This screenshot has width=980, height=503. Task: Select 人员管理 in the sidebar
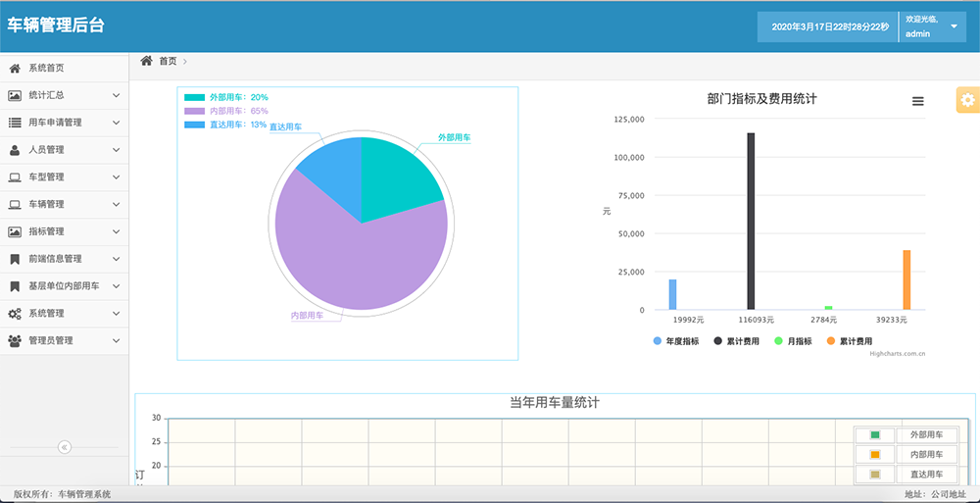coord(65,150)
